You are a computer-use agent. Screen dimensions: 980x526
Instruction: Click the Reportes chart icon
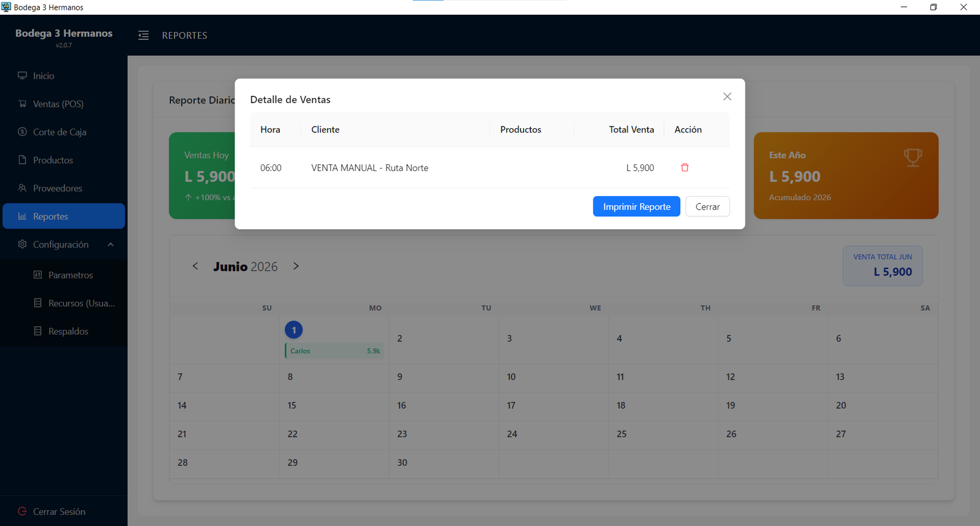[x=23, y=216]
